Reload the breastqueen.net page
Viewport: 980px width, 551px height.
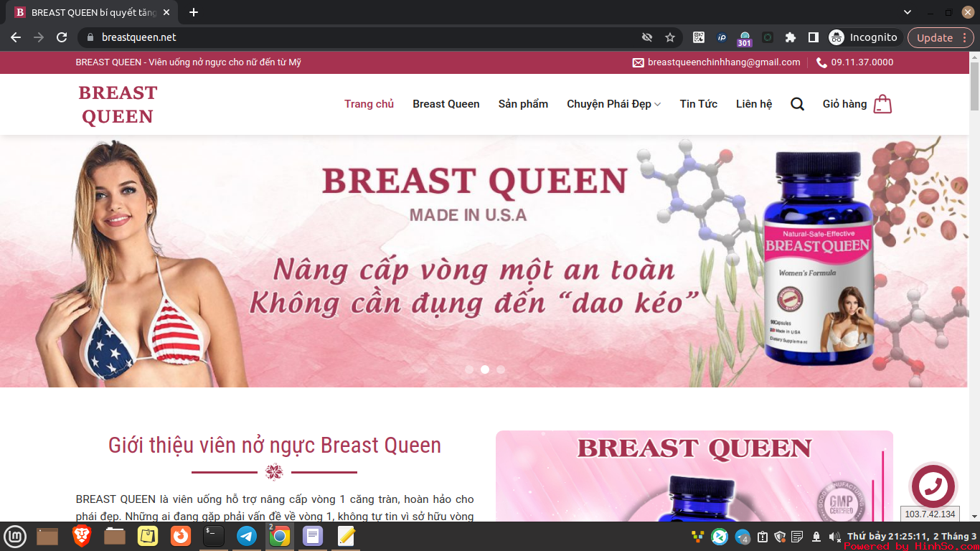point(62,37)
